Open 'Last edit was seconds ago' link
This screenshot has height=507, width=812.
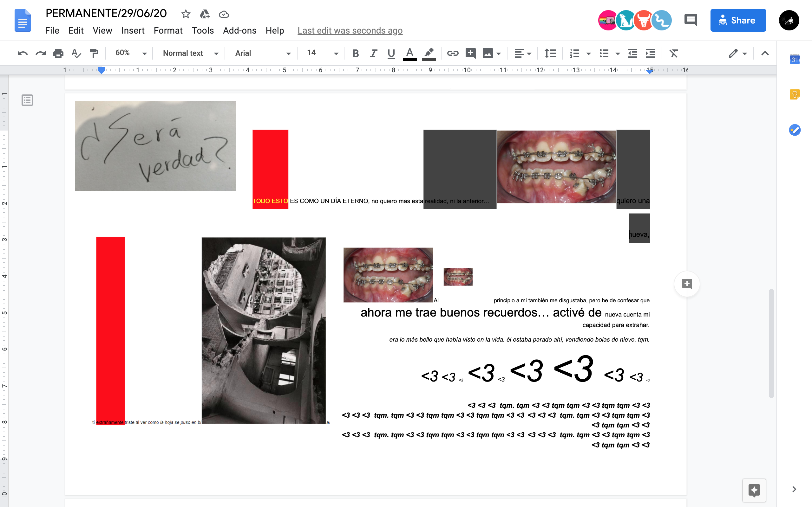coord(350,30)
